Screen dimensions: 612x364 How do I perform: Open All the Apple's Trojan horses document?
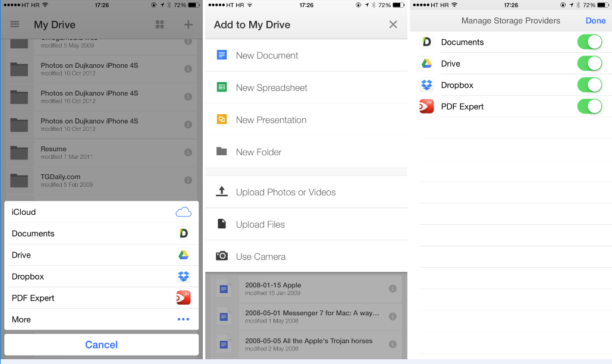[306, 344]
